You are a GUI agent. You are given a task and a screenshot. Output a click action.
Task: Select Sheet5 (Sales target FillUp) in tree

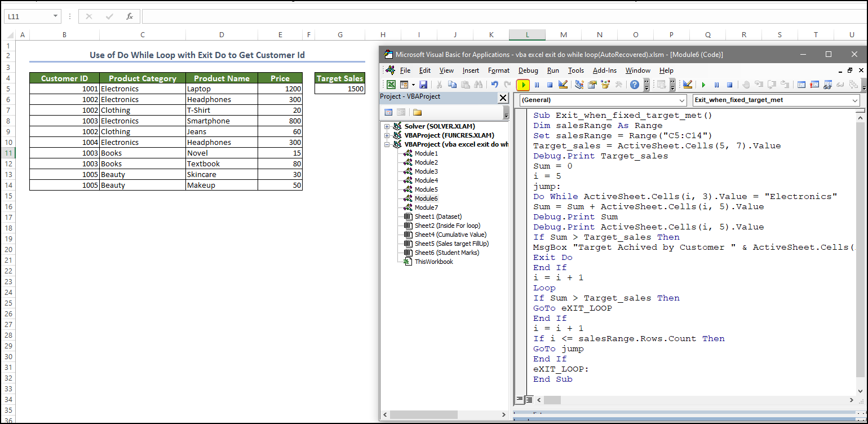[451, 244]
